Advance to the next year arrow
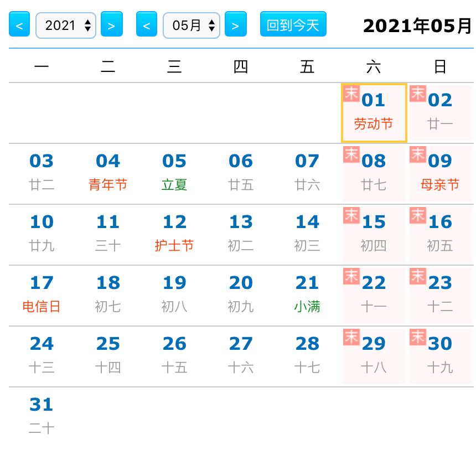 click(111, 25)
